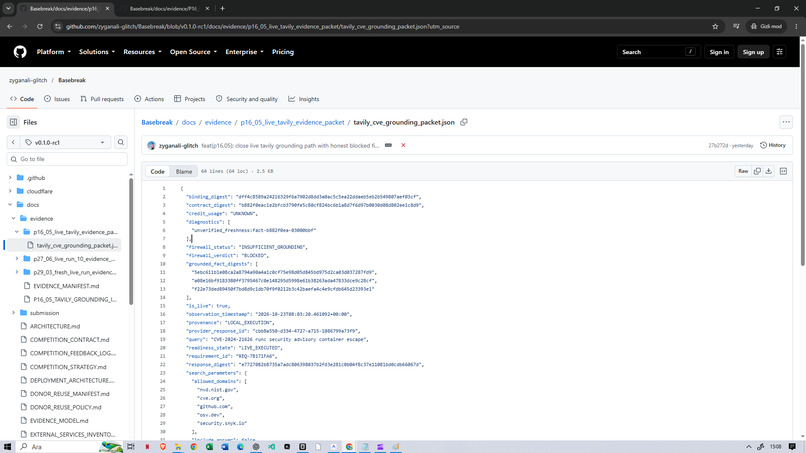Switch to Blame view

(184, 171)
